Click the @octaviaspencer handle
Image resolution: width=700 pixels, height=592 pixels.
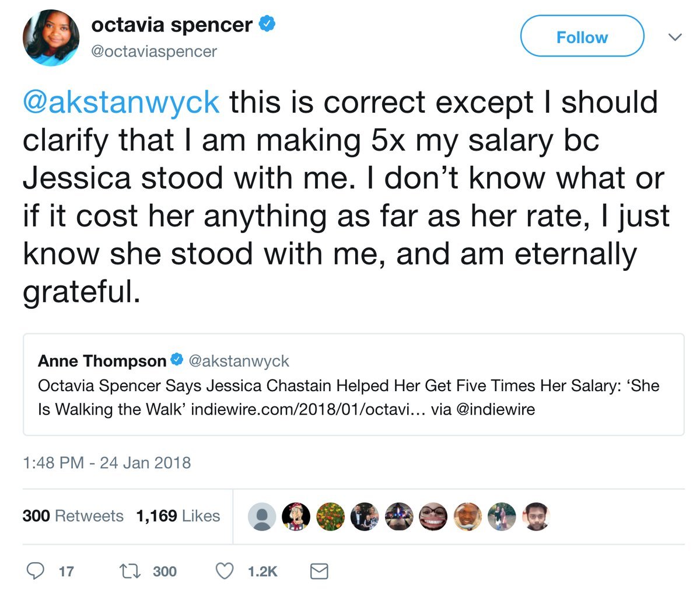click(154, 51)
